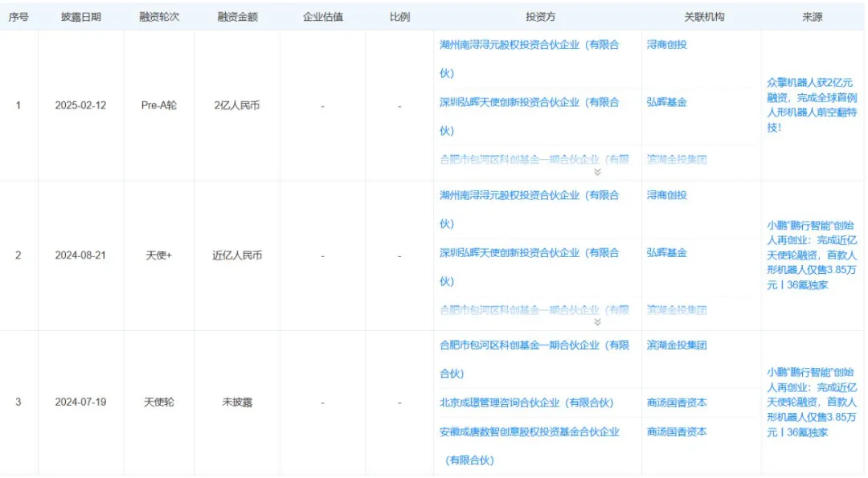The image size is (868, 478).
Task: Click 商汤国香资本 beside 安徽成唐数智创意股权投资基金
Action: tap(677, 431)
